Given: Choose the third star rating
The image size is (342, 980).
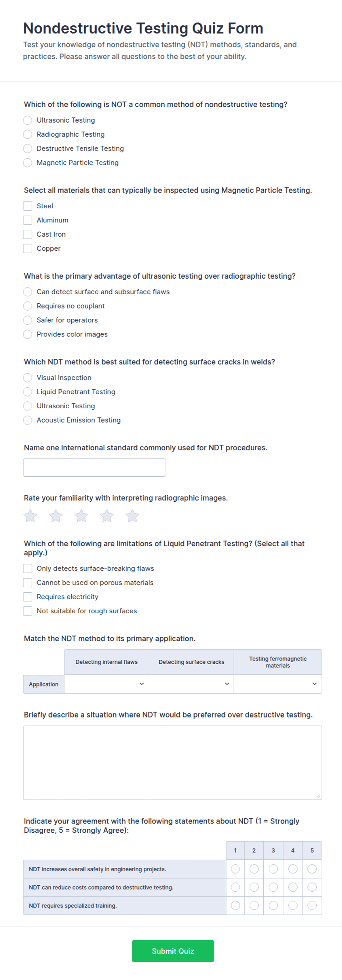Looking at the screenshot, I should tap(81, 516).
